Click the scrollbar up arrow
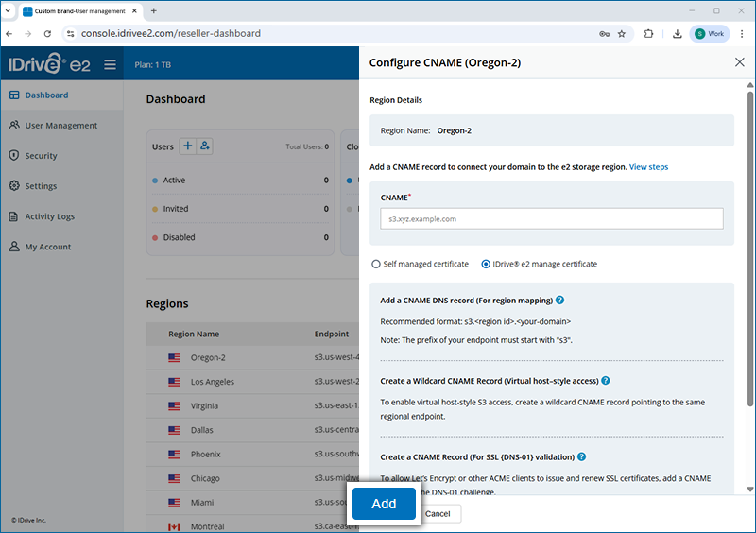The width and height of the screenshot is (756, 533). pyautogui.click(x=750, y=85)
